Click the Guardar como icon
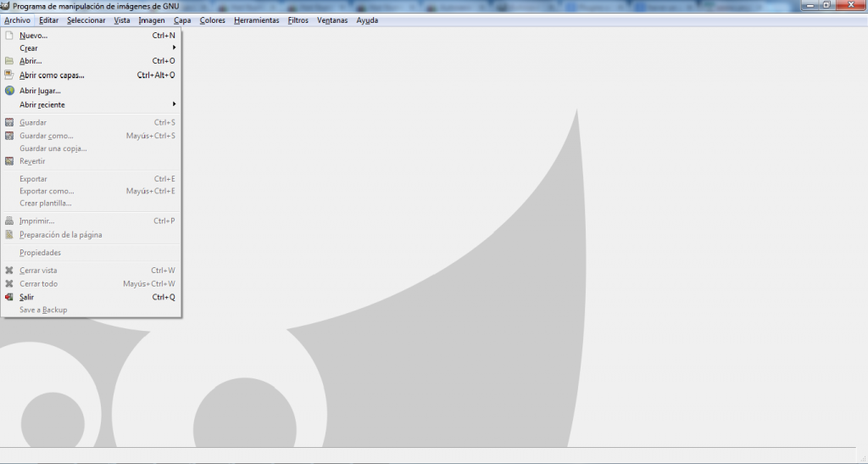This screenshot has height=464, width=868. coord(9,136)
